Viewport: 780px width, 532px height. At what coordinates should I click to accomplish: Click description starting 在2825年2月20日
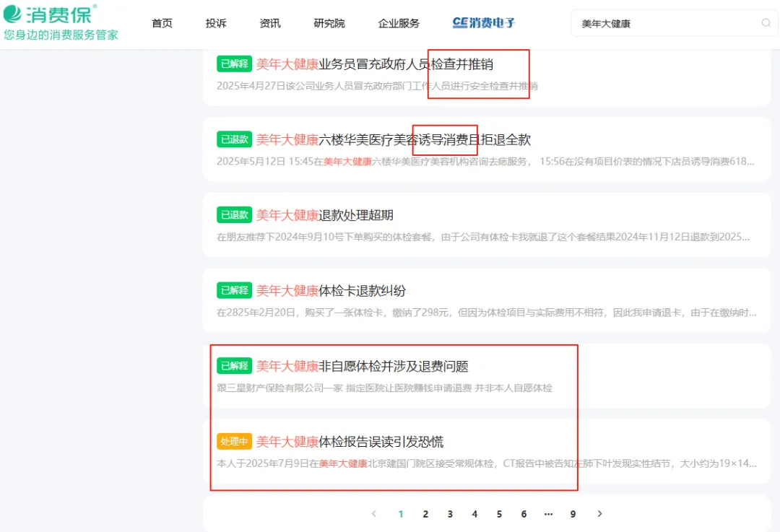487,313
